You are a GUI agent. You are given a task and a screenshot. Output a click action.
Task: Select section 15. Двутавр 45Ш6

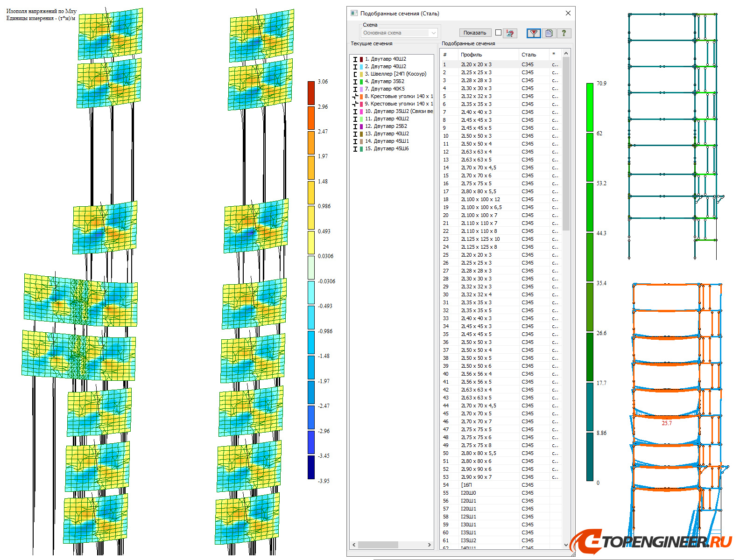387,149
